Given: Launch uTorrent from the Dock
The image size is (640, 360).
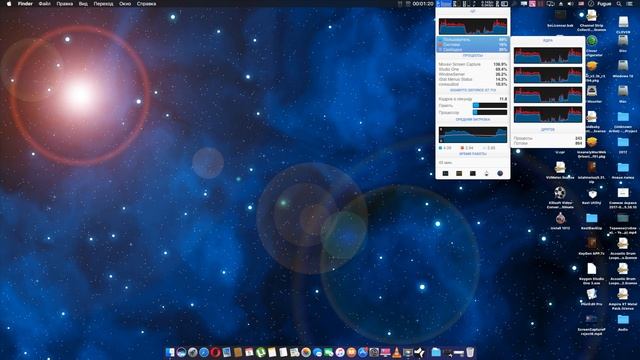Looking at the screenshot, I should [x=260, y=352].
